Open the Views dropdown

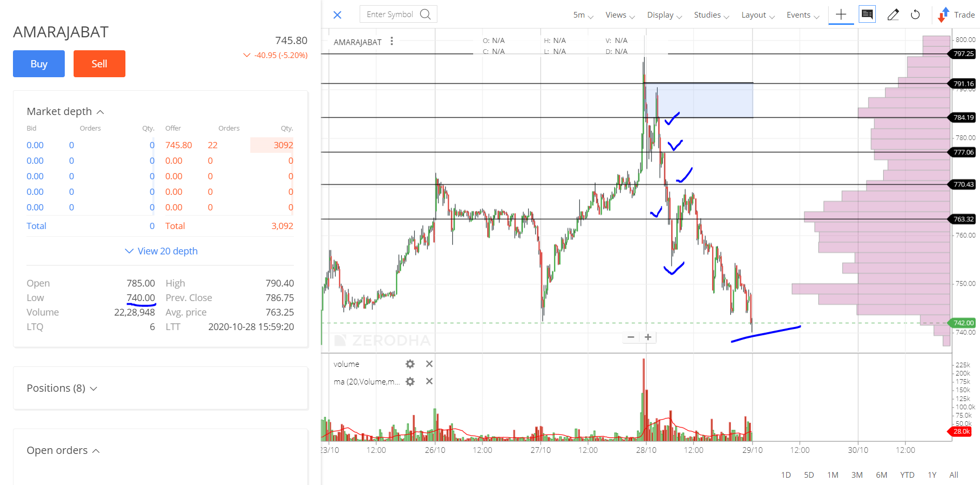[x=620, y=15]
